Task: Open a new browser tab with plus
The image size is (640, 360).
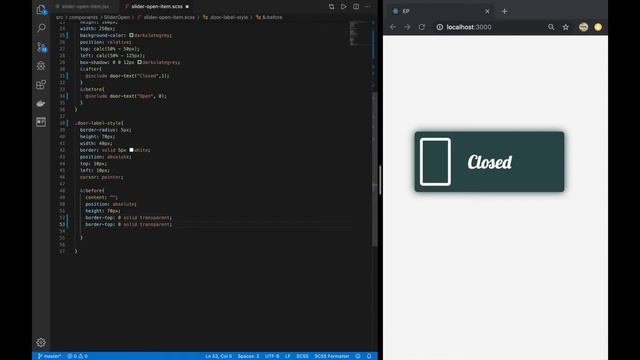Action: [504, 11]
